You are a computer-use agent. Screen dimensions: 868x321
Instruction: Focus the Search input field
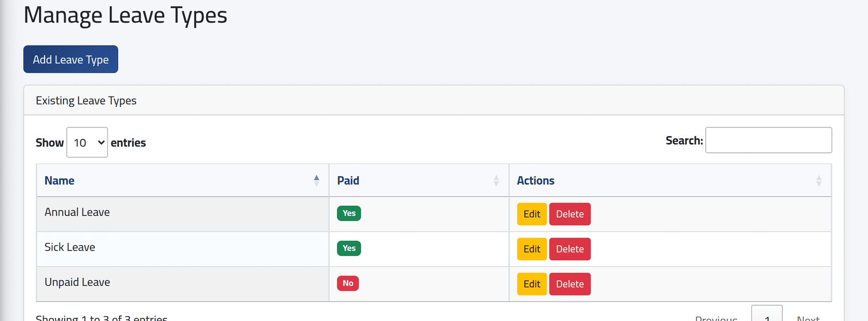click(768, 140)
